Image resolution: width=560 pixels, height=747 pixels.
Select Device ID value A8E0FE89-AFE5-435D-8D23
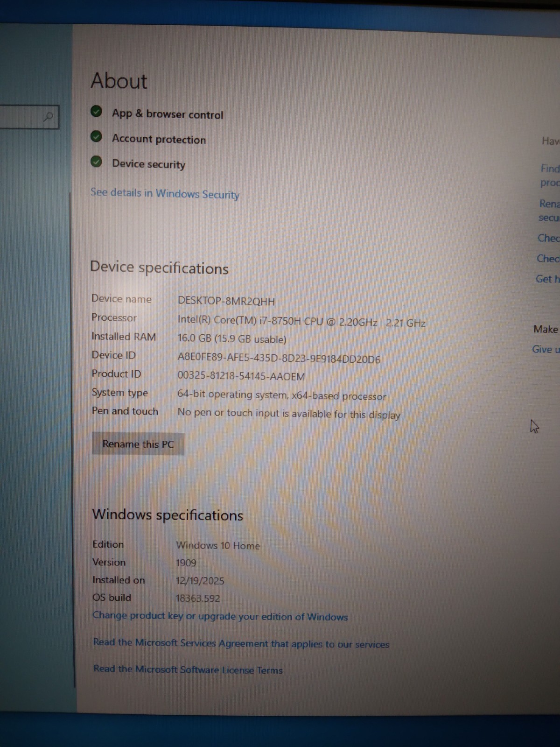point(279,359)
